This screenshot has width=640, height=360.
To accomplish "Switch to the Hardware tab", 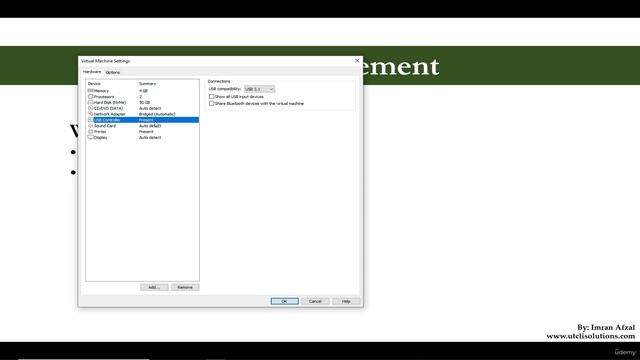I will point(92,72).
